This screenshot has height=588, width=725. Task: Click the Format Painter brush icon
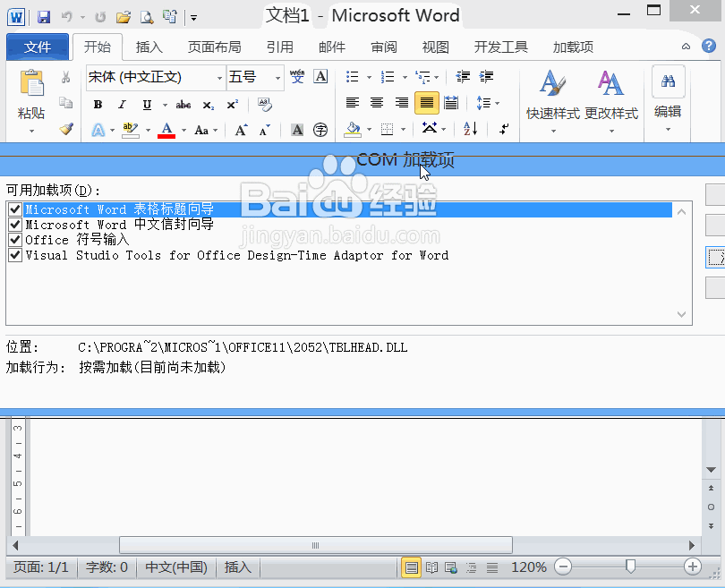click(x=66, y=129)
